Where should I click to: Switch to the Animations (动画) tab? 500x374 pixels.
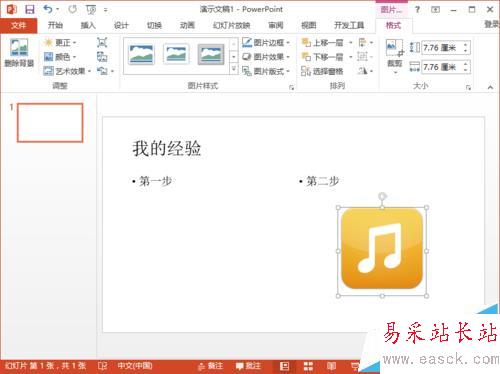pos(187,25)
